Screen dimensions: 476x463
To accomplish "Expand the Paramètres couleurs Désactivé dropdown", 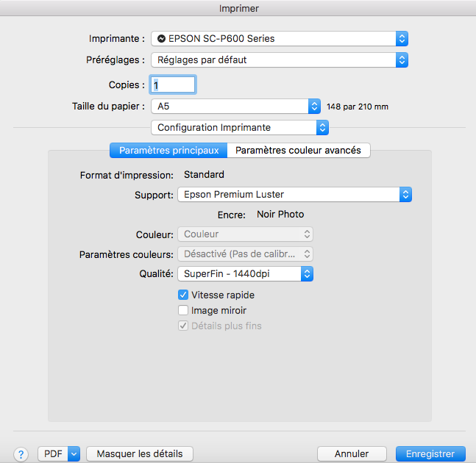I will point(245,254).
